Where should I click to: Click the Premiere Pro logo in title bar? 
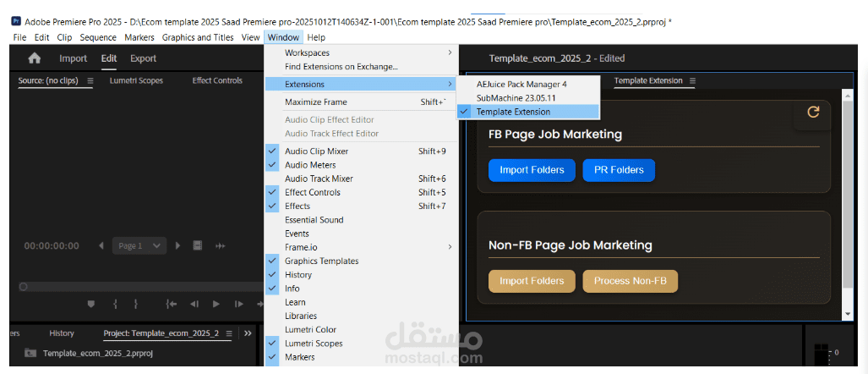point(16,22)
